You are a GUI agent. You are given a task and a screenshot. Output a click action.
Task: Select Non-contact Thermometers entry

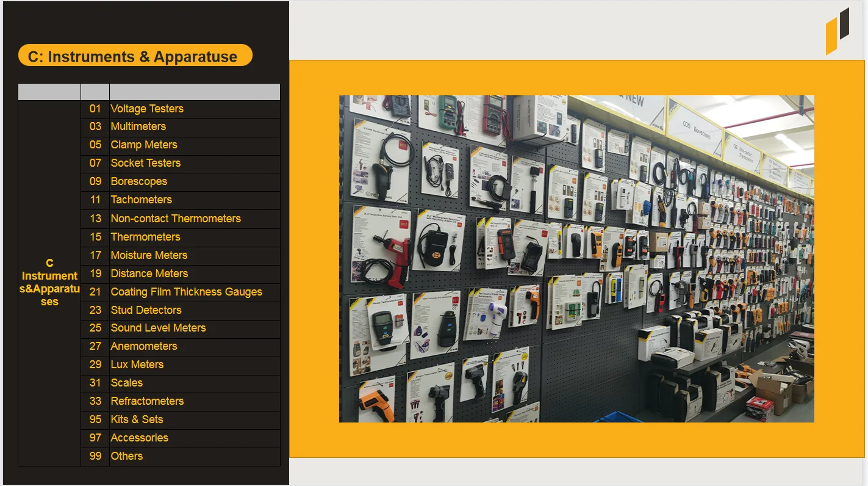point(176,219)
